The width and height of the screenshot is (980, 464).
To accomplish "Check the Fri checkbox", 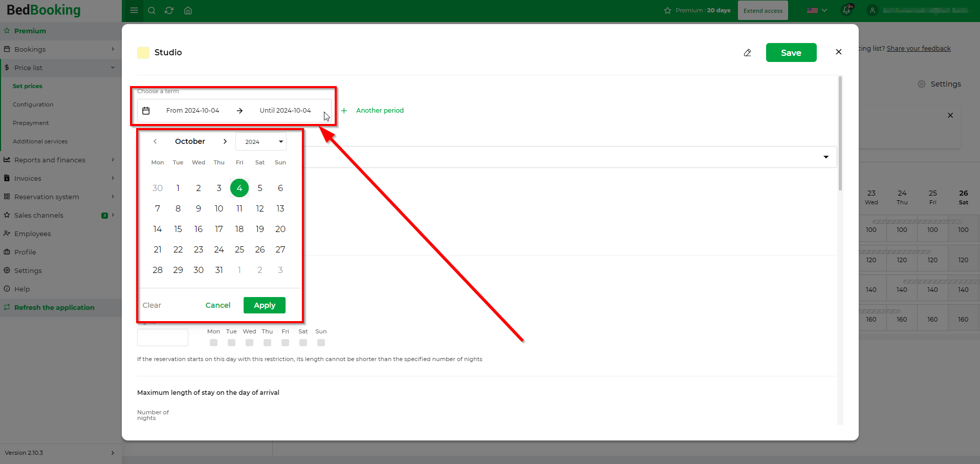I will [285, 343].
